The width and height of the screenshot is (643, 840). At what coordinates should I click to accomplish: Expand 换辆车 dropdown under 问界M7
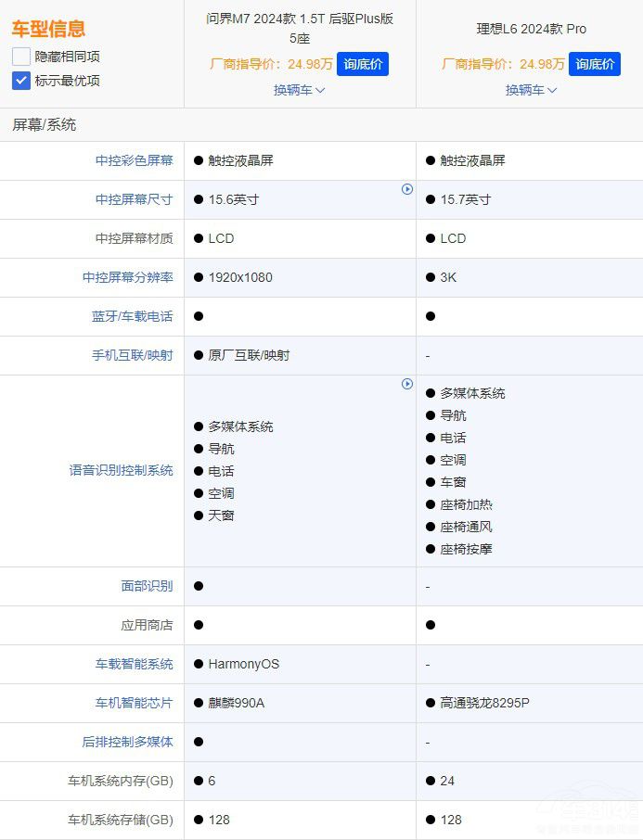[299, 90]
